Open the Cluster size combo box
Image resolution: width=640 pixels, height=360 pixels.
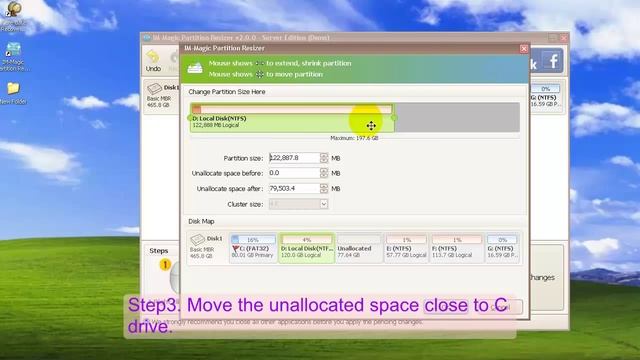point(298,204)
